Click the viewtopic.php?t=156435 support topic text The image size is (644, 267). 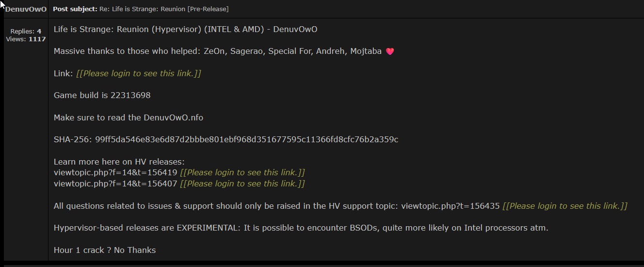450,206
